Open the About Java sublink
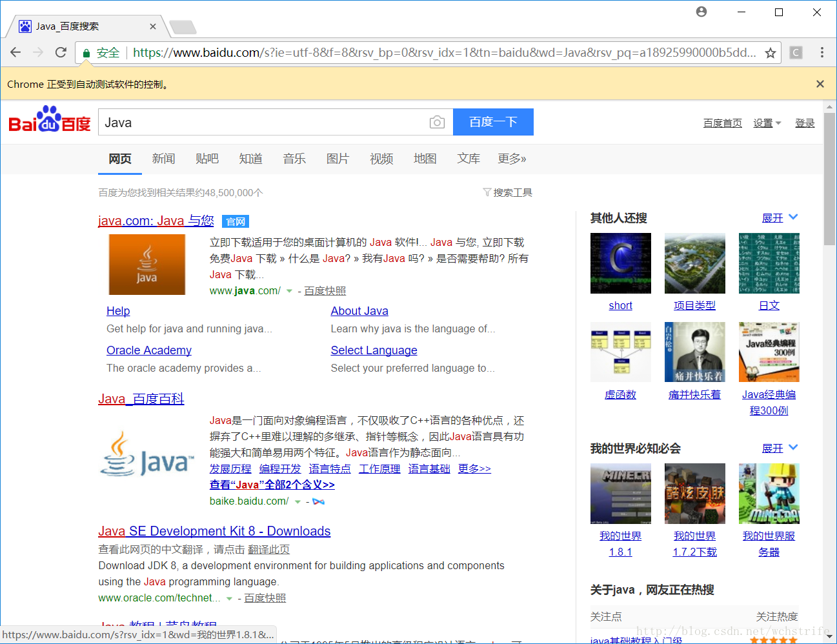The height and width of the screenshot is (644, 837). [x=359, y=311]
